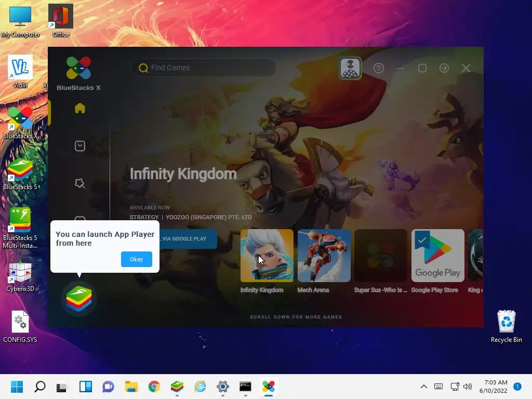Click the Mech Arena label
Image resolution: width=532 pixels, height=399 pixels.
click(x=313, y=290)
